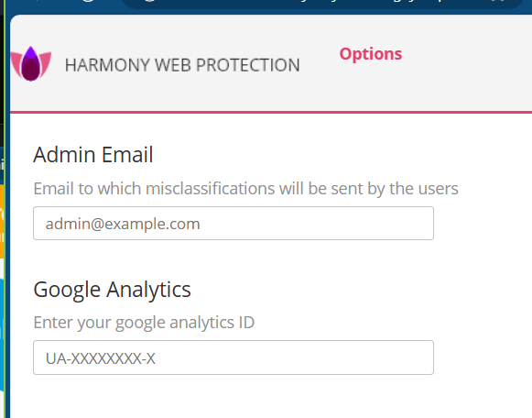Click the purple petal of the Harmony logo
The height and width of the screenshot is (418, 532).
[x=31, y=54]
